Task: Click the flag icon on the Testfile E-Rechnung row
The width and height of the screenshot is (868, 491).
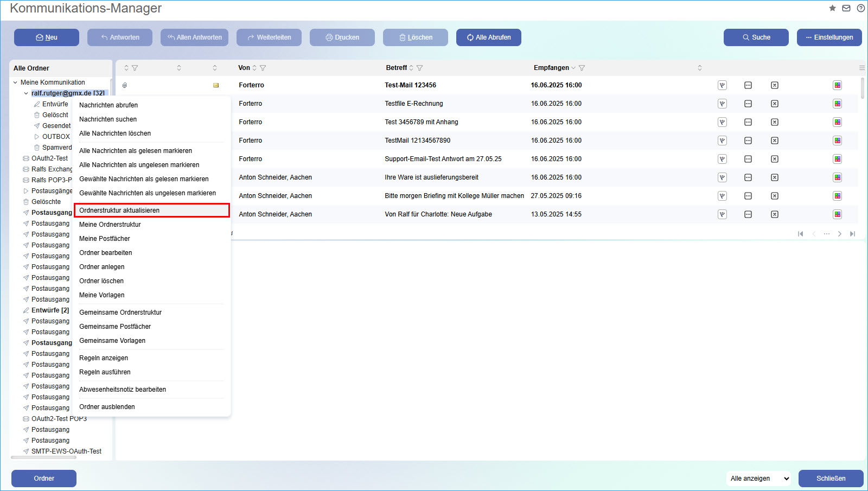Action: click(722, 104)
